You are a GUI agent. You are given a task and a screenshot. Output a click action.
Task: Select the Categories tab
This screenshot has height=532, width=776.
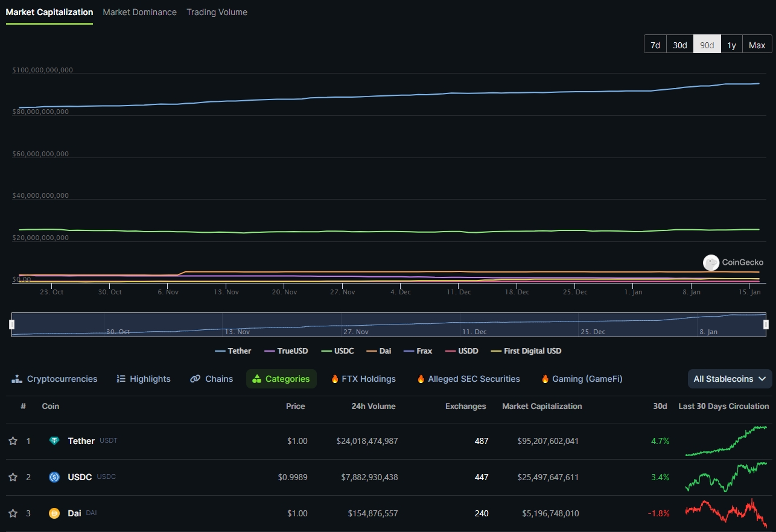(281, 379)
